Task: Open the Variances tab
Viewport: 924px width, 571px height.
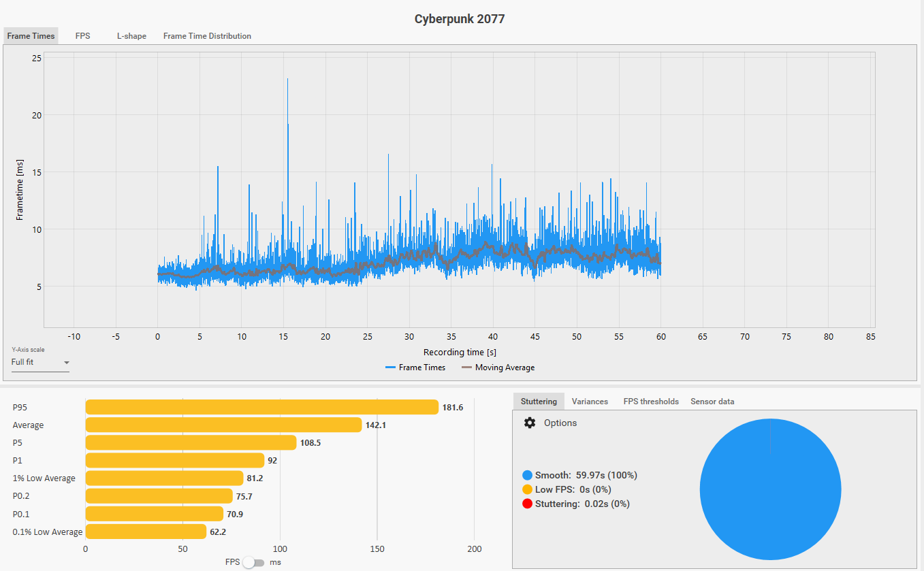Action: 590,402
